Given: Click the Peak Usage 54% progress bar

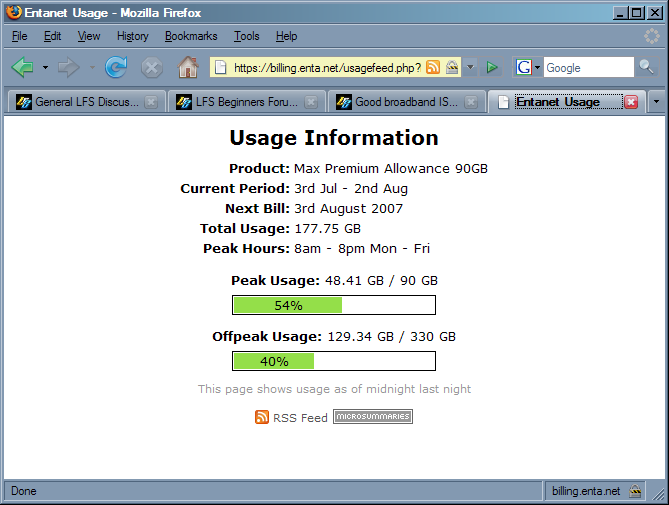Looking at the screenshot, I should [x=334, y=305].
